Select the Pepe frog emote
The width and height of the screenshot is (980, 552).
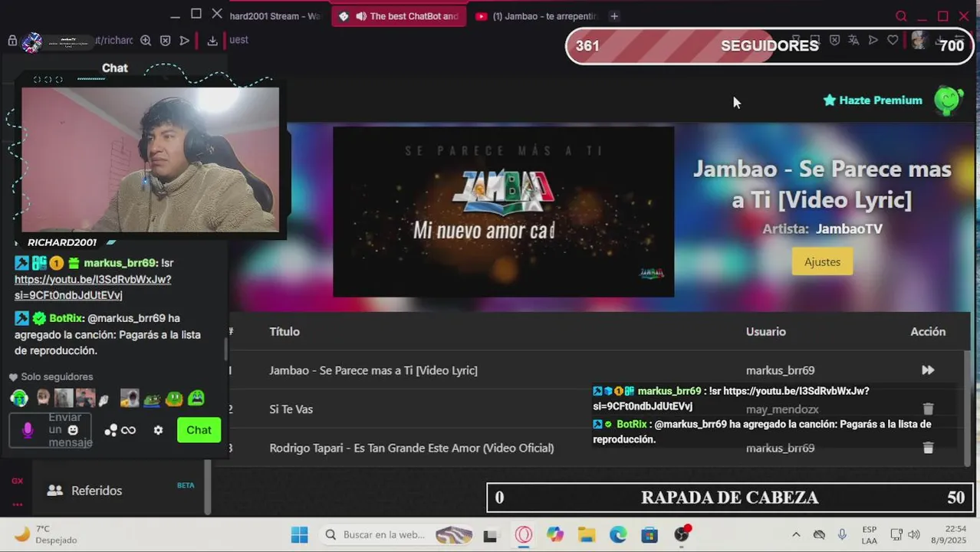pyautogui.click(x=152, y=398)
